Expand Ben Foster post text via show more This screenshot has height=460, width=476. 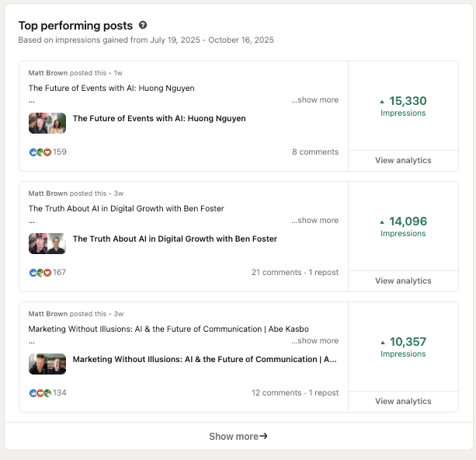click(x=315, y=221)
